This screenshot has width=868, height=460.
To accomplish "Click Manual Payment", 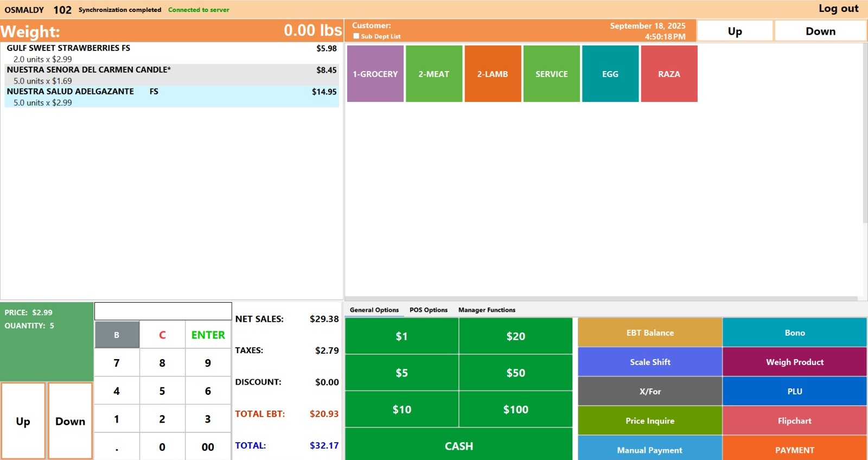I will [650, 449].
